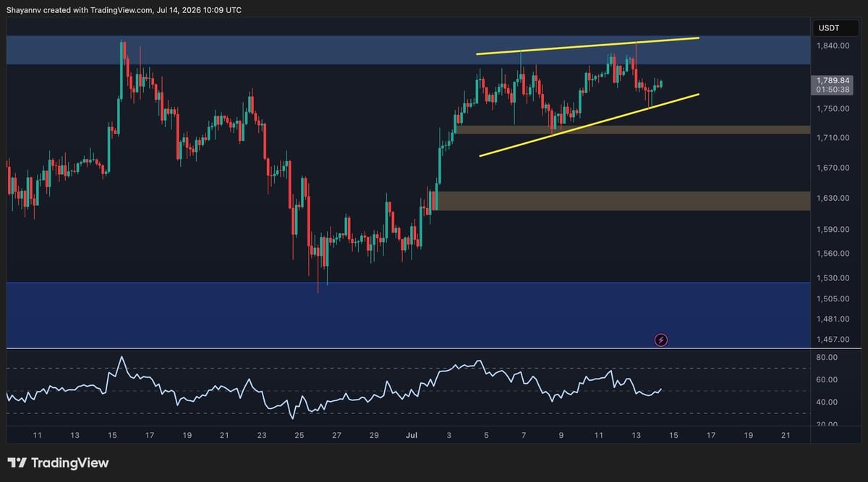
Task: Select the upper yellow trendline
Action: click(x=587, y=46)
